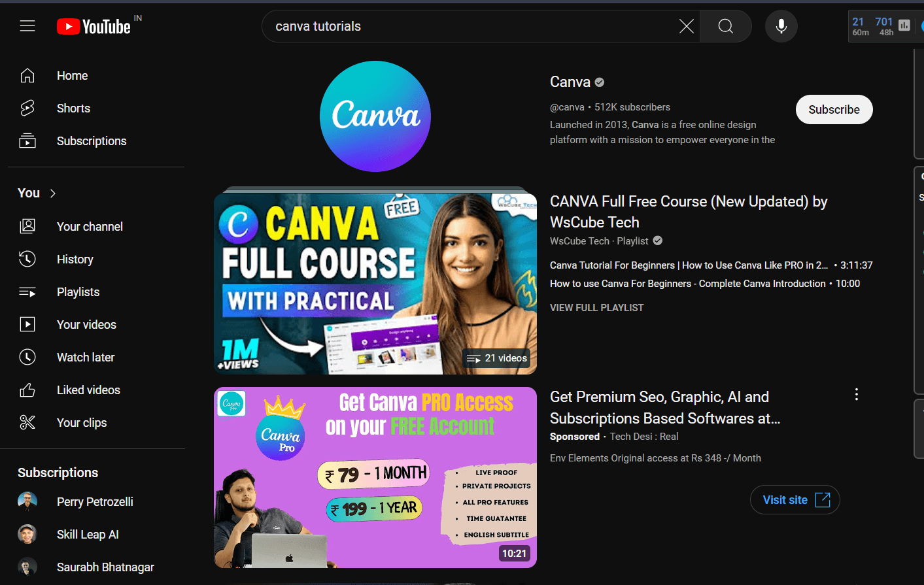924x585 pixels.
Task: Subscribe to the Canva channel
Action: pos(834,110)
